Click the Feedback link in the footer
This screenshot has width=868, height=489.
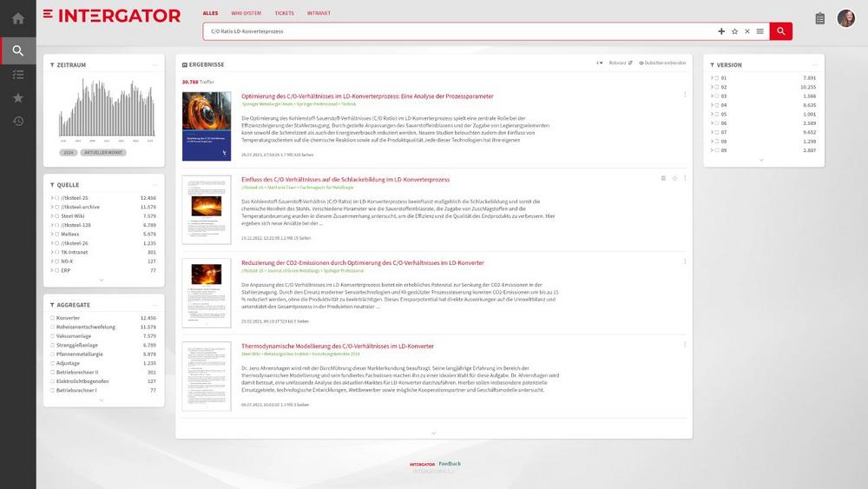(x=450, y=464)
